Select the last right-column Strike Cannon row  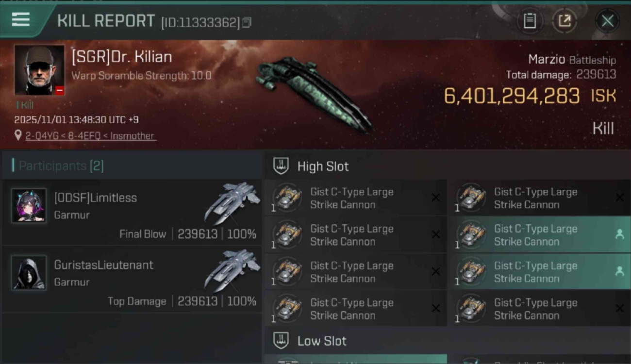click(x=539, y=309)
